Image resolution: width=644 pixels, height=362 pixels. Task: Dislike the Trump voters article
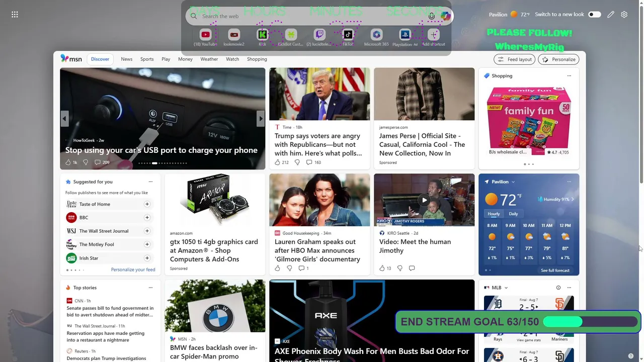297,162
